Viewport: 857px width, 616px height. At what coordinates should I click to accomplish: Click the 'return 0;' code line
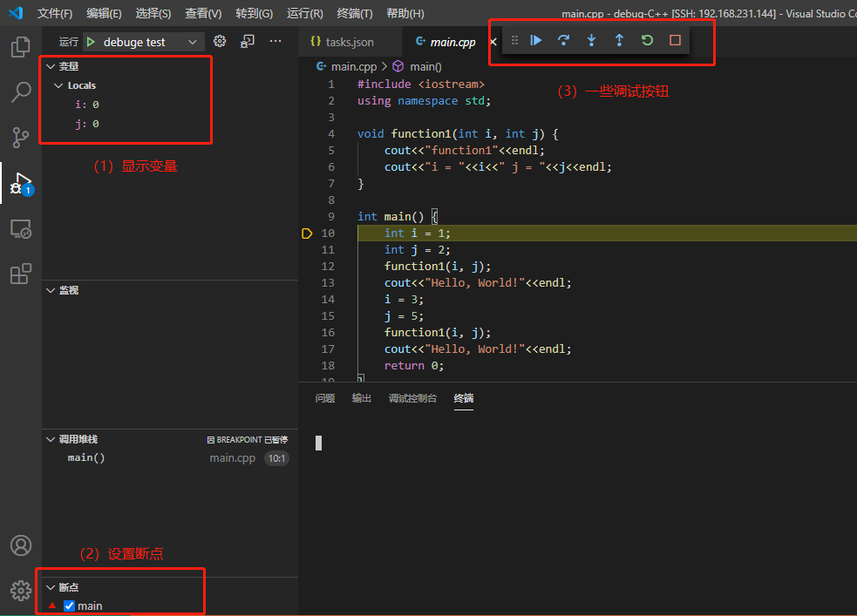(414, 366)
